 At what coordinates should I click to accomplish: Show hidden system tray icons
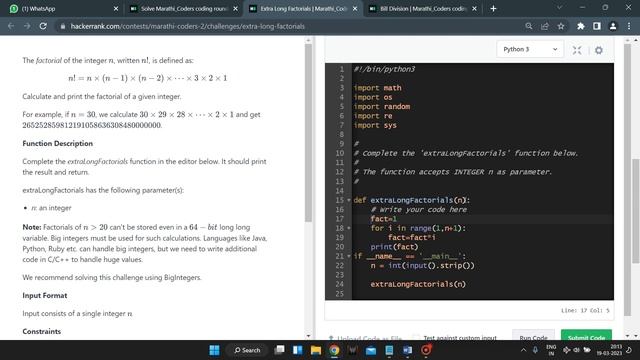(x=523, y=350)
